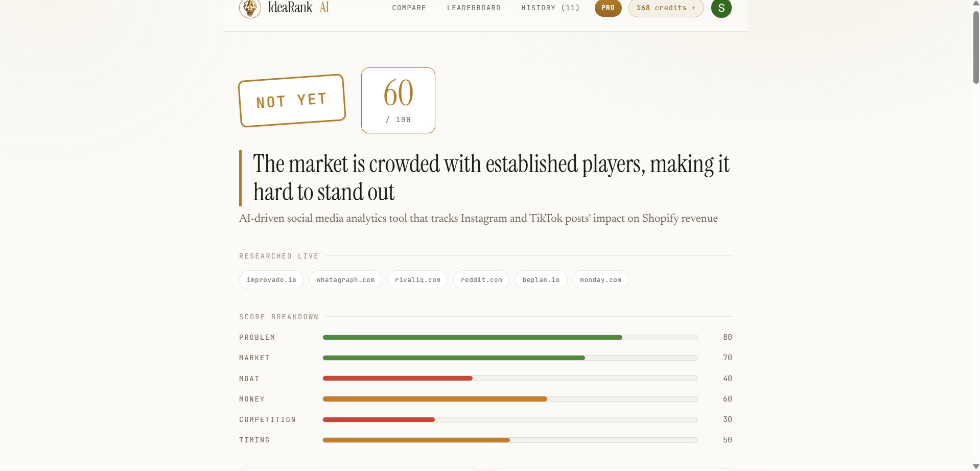The width and height of the screenshot is (980, 471).
Task: Click the IdeaRank lightbulb logo icon
Action: tap(250, 8)
